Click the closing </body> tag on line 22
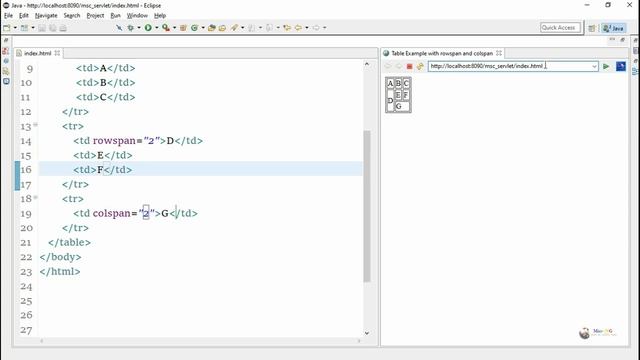This screenshot has height=360, width=640. point(60,257)
